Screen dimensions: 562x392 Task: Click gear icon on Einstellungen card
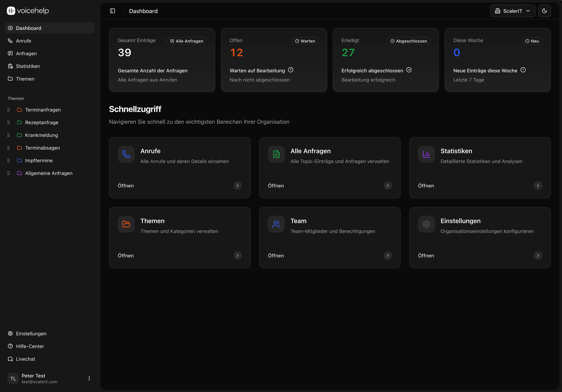tap(426, 224)
